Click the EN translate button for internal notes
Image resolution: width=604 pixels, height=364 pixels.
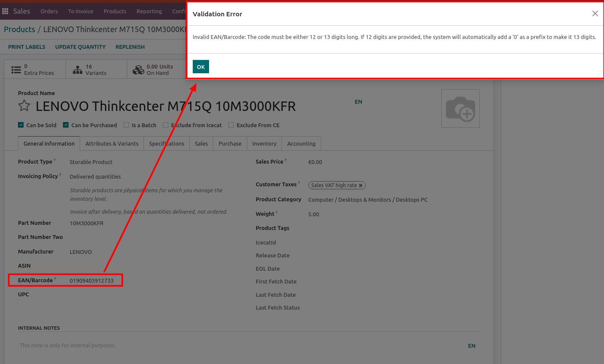pyautogui.click(x=472, y=346)
